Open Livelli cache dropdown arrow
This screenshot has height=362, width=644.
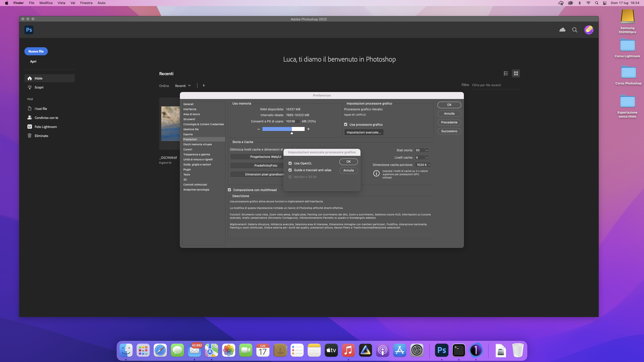[x=427, y=158]
